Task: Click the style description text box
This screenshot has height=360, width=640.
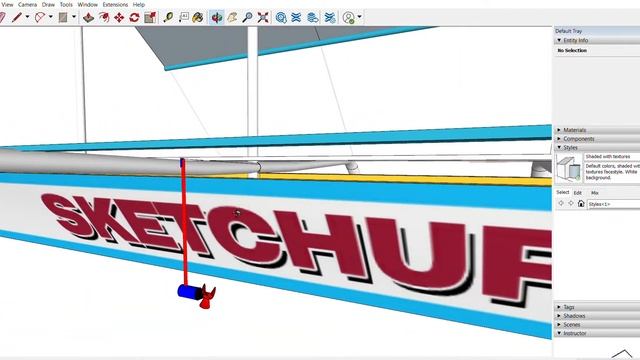Action: [612, 172]
